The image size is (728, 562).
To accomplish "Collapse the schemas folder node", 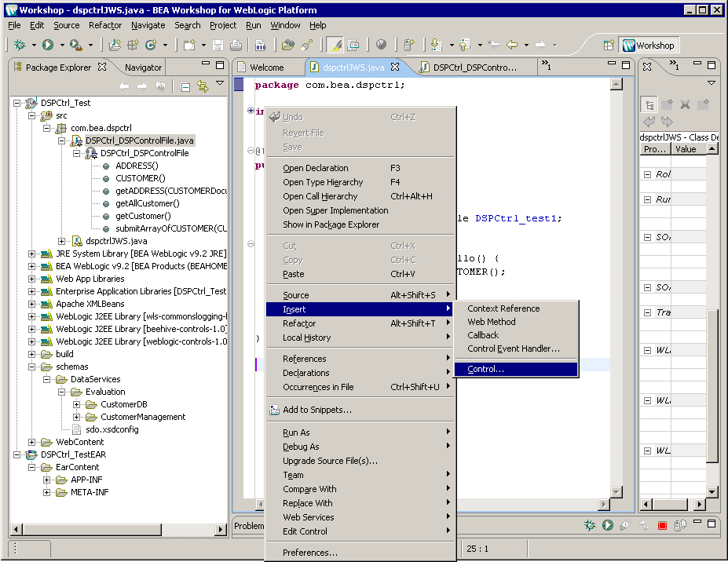I will coord(31,367).
